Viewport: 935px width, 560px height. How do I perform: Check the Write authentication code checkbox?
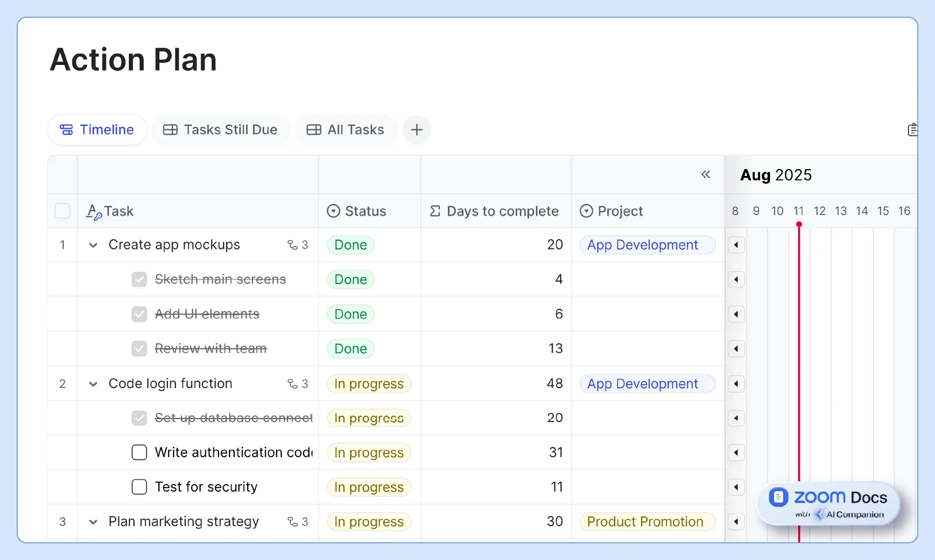pyautogui.click(x=139, y=452)
